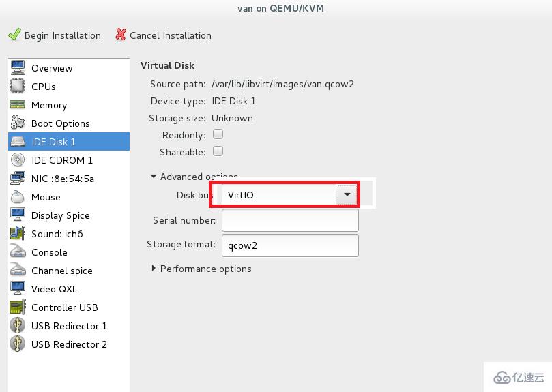This screenshot has height=392, width=552.
Task: Select Display Spice in the hardware list
Action: [x=60, y=215]
